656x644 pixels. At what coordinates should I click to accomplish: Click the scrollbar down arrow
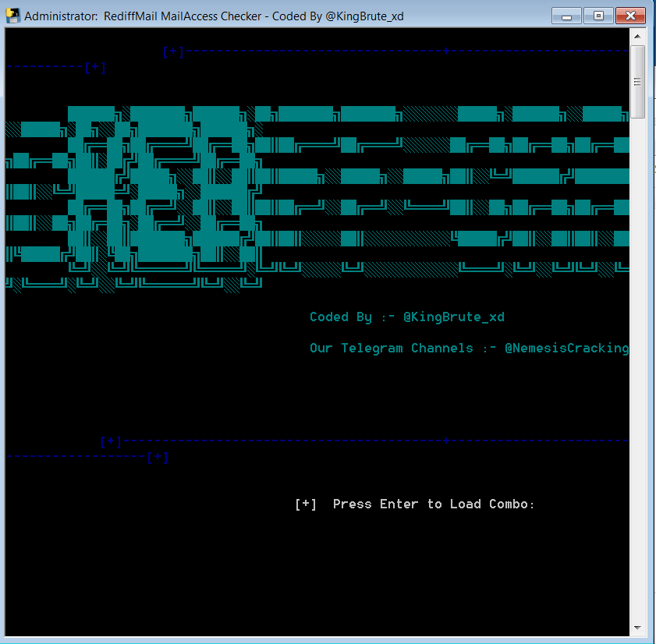637,628
